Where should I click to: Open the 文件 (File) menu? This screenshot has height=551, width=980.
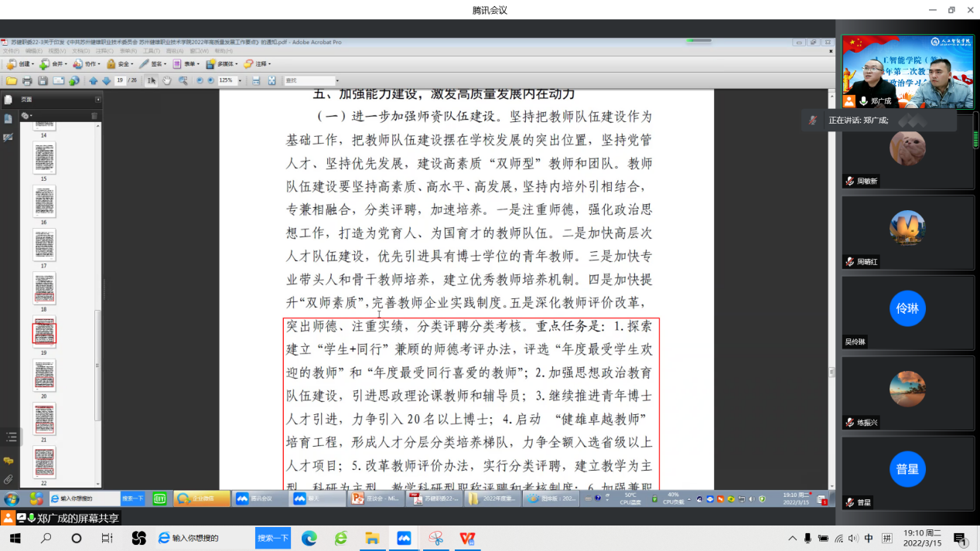(x=11, y=51)
